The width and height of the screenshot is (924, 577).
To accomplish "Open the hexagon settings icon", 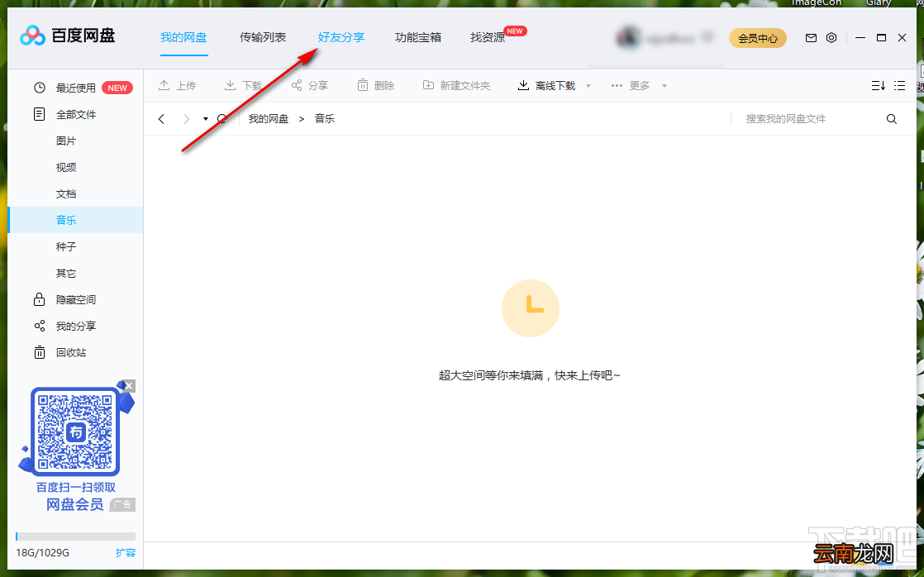I will (831, 38).
